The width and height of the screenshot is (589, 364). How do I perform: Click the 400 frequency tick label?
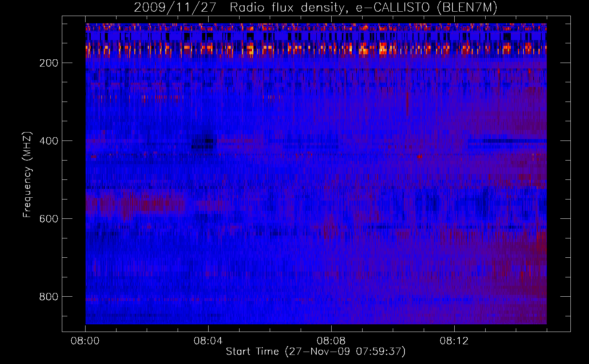tap(49, 141)
